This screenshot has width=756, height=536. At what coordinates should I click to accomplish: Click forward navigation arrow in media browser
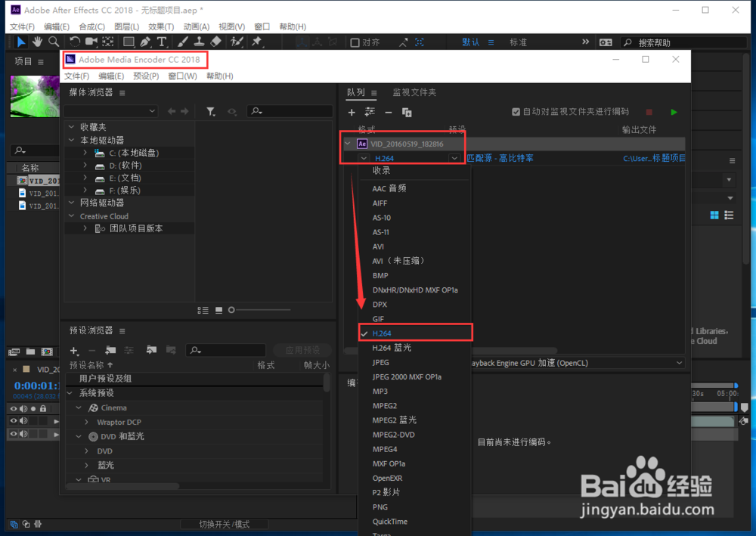coord(184,111)
